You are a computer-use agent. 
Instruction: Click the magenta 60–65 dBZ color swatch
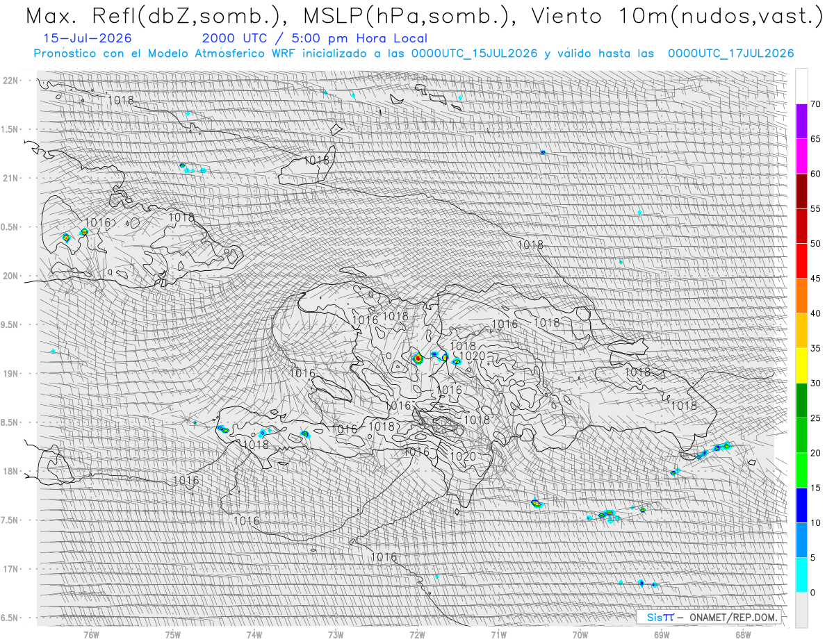tap(801, 156)
